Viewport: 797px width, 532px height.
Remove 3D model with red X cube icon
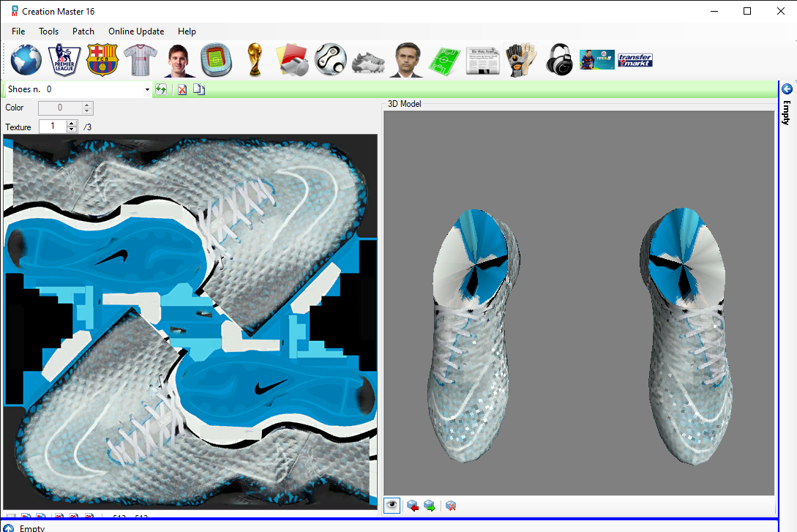click(x=450, y=506)
